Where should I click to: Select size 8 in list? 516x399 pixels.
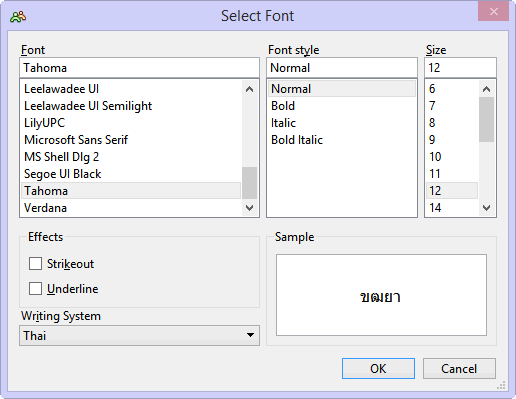point(452,123)
